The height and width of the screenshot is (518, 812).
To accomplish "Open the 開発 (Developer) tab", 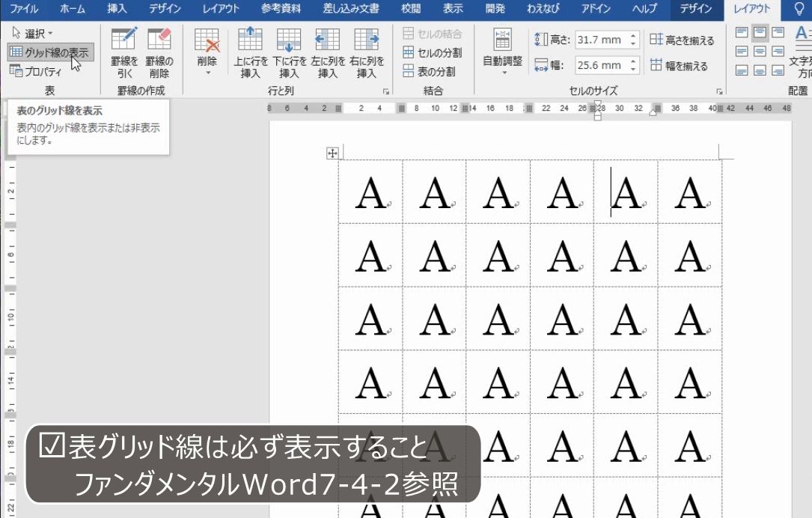I will [496, 9].
